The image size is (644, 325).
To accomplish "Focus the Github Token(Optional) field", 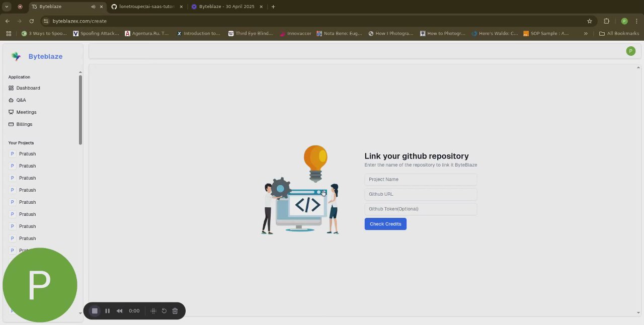I will (421, 209).
